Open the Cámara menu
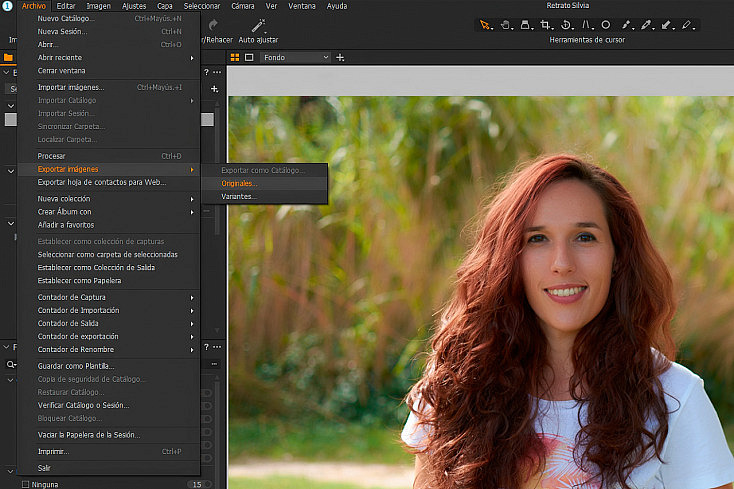Image resolution: width=734 pixels, height=489 pixels. (242, 6)
